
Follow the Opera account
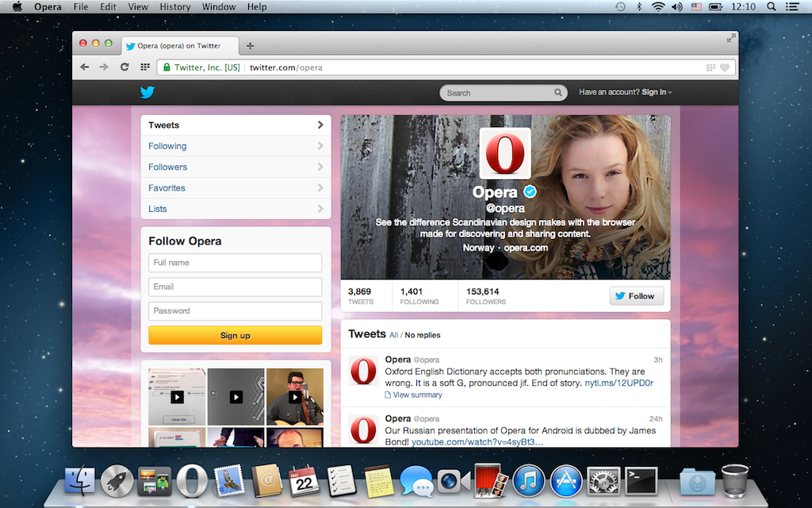click(636, 296)
